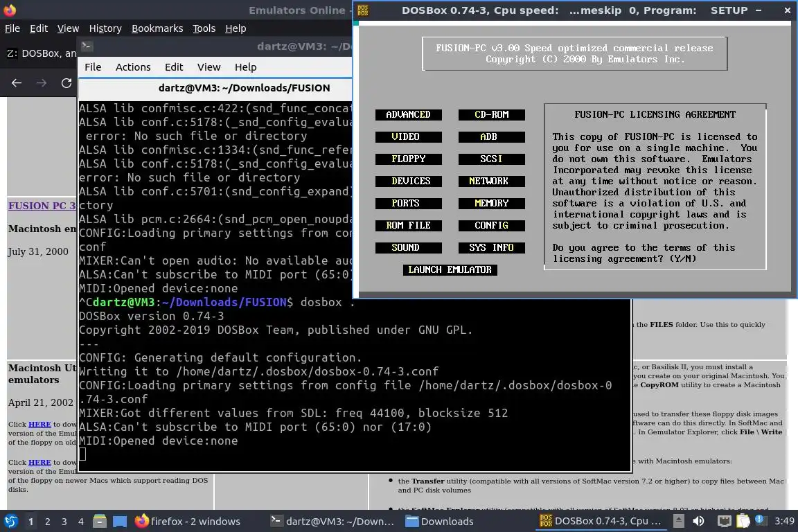Viewport: 798px width, 532px height.
Task: Click the 'MIDI:Opened device:none' last terminal line
Action: click(158, 441)
